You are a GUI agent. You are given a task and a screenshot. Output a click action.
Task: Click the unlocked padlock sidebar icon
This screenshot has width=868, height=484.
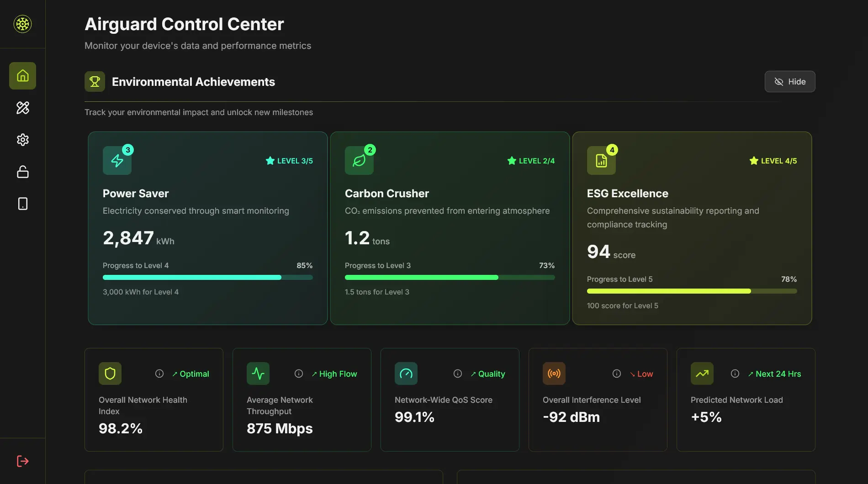[x=22, y=172]
